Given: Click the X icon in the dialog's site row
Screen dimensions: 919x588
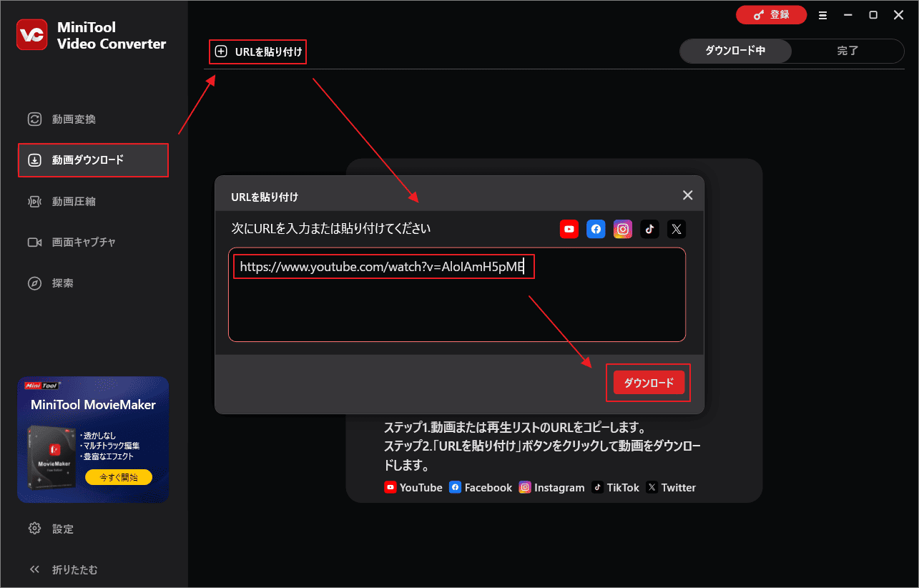Looking at the screenshot, I should pyautogui.click(x=677, y=229).
